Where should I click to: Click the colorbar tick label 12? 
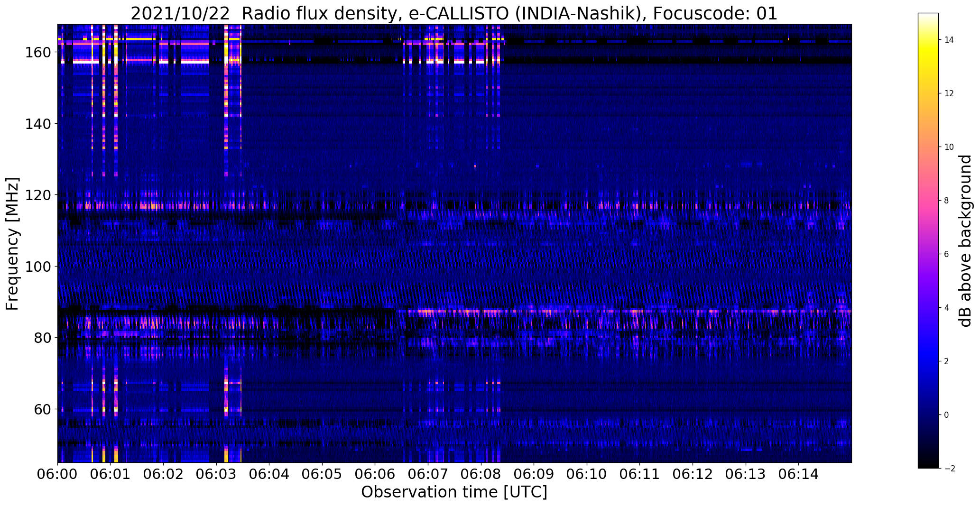point(949,93)
